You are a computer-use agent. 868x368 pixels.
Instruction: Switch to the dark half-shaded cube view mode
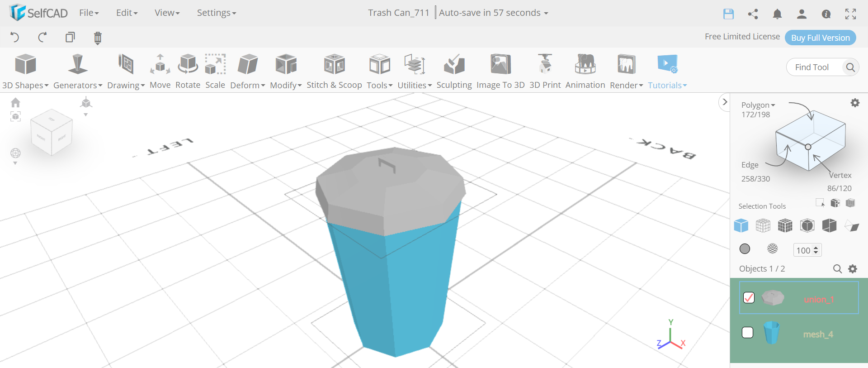pyautogui.click(x=830, y=225)
